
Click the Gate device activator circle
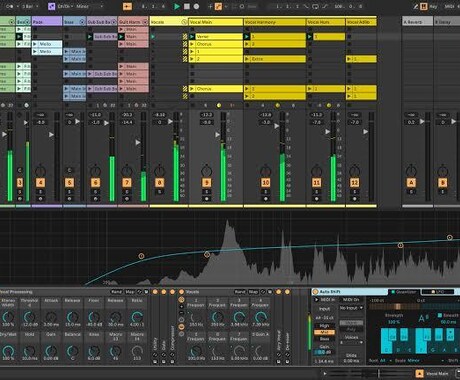point(164,292)
